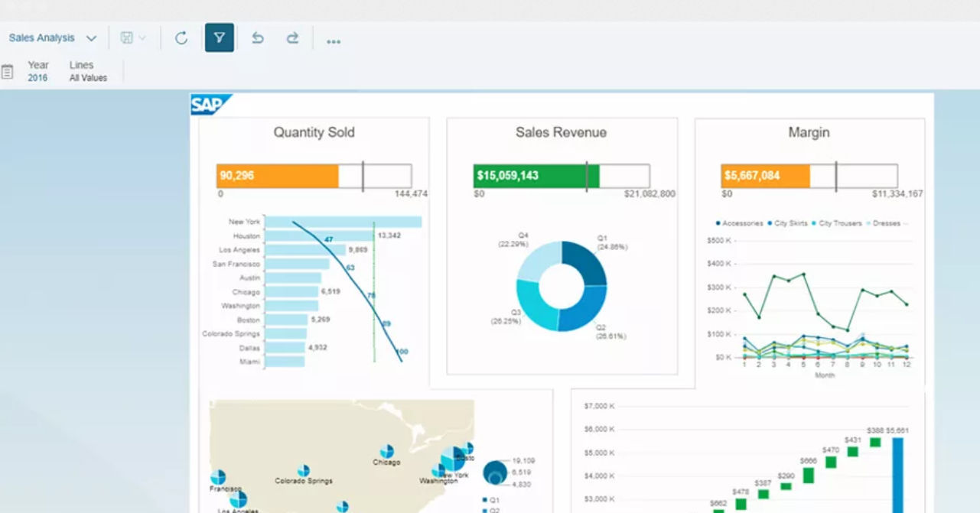Select the Quantity Sold panel title
This screenshot has width=980, height=513.
coord(314,132)
